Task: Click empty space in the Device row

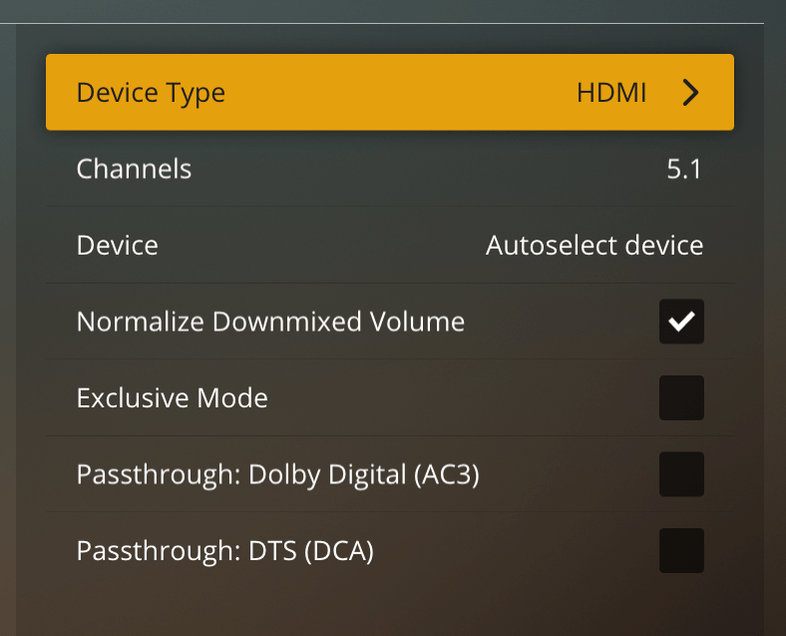Action: pyautogui.click(x=320, y=245)
